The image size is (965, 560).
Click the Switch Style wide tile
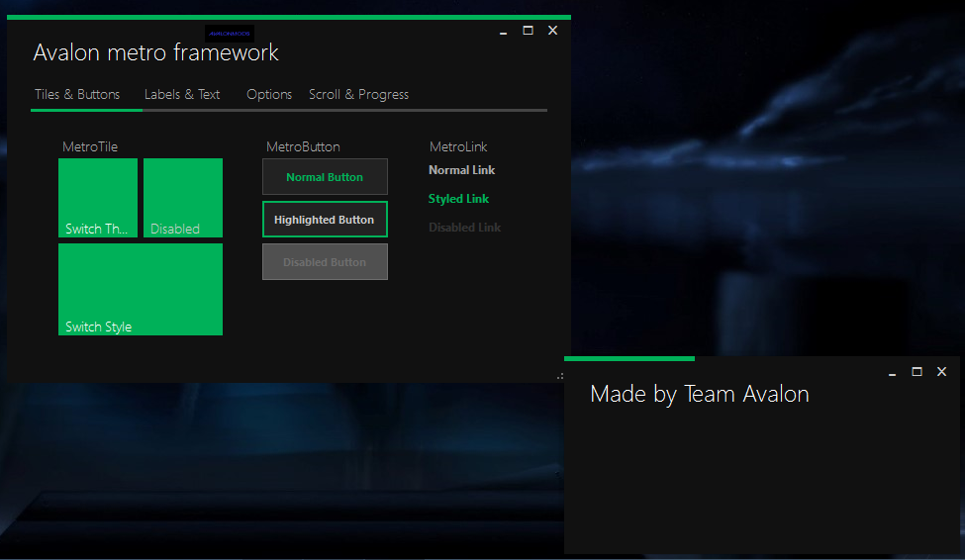pyautogui.click(x=141, y=290)
